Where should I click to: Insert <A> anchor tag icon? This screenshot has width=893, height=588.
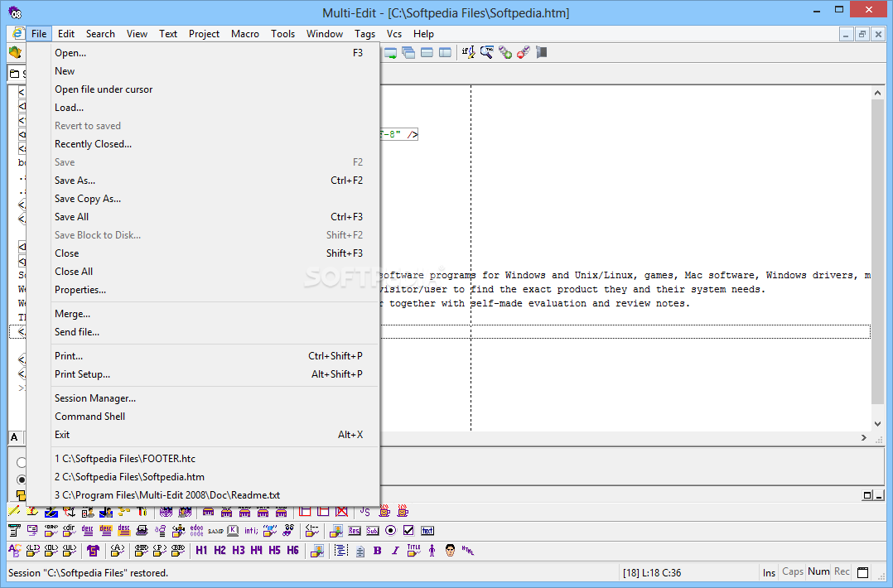118,551
